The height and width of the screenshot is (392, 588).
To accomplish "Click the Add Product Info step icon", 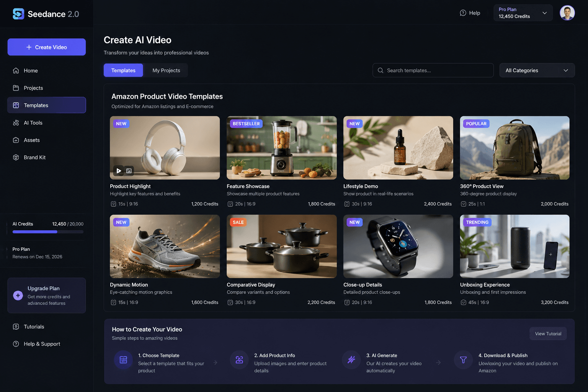I will 239,360.
